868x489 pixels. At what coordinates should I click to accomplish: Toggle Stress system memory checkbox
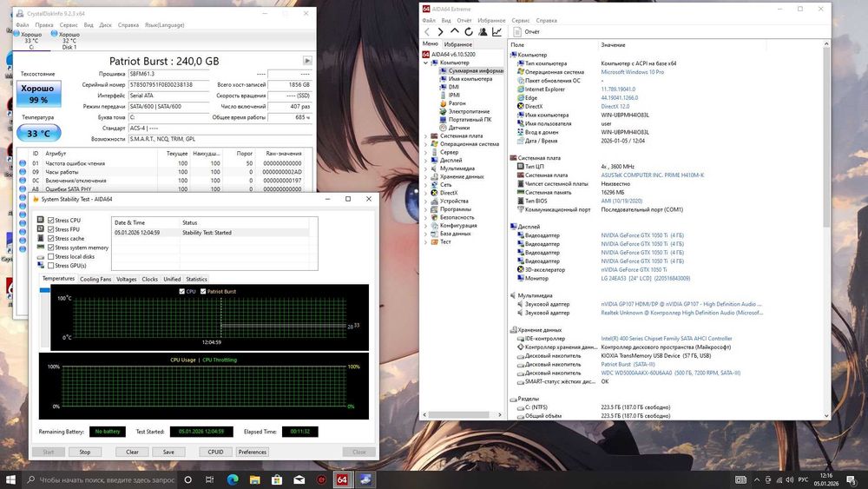coord(51,248)
